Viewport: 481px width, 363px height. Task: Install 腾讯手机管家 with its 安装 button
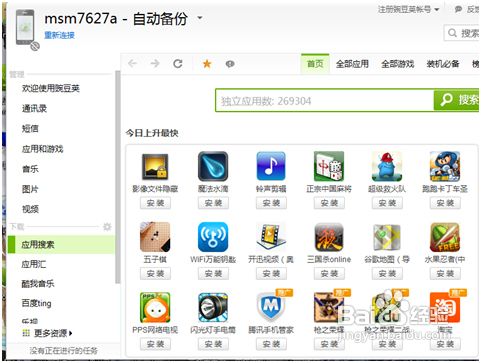tap(271, 344)
